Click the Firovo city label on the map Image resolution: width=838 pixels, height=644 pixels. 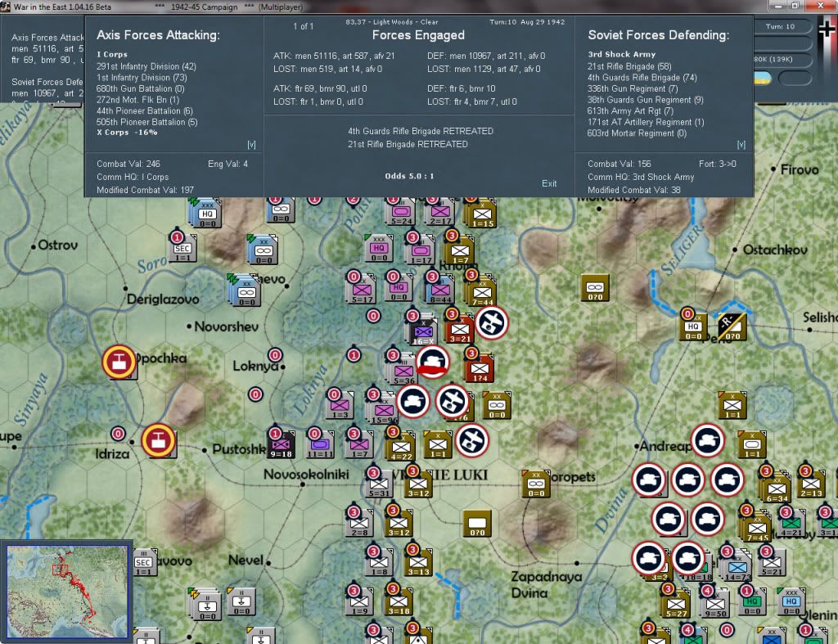point(800,170)
